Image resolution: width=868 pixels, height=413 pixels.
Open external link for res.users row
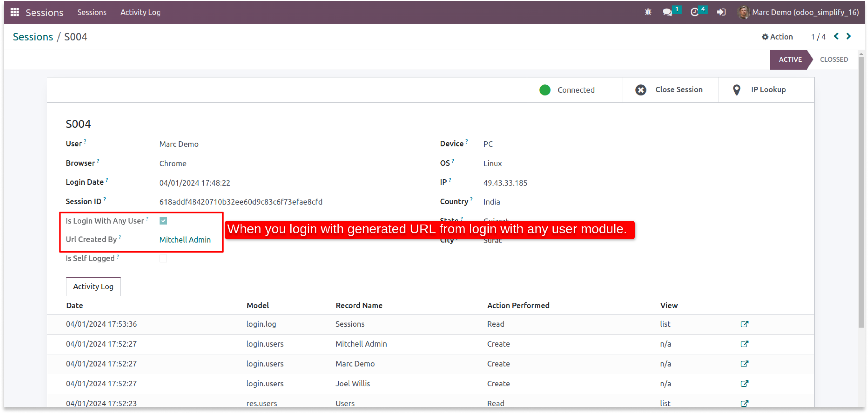point(744,404)
